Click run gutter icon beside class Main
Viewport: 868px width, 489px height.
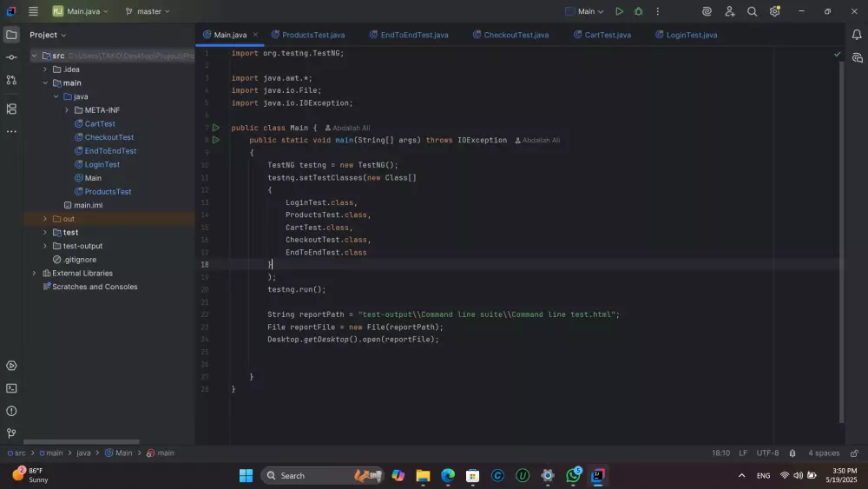coord(216,128)
